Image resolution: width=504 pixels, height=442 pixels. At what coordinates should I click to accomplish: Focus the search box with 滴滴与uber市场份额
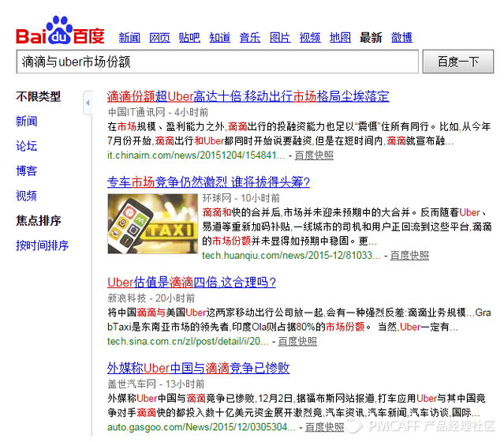[x=217, y=62]
